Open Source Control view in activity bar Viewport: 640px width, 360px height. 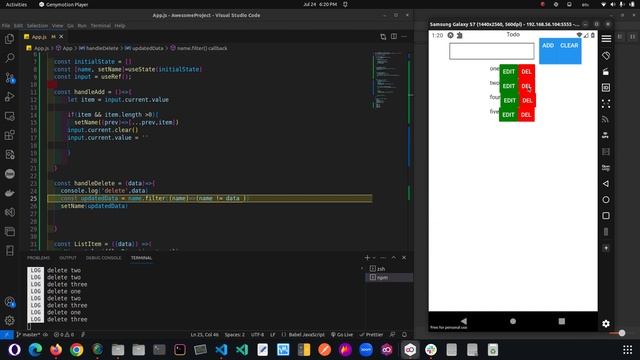9,77
